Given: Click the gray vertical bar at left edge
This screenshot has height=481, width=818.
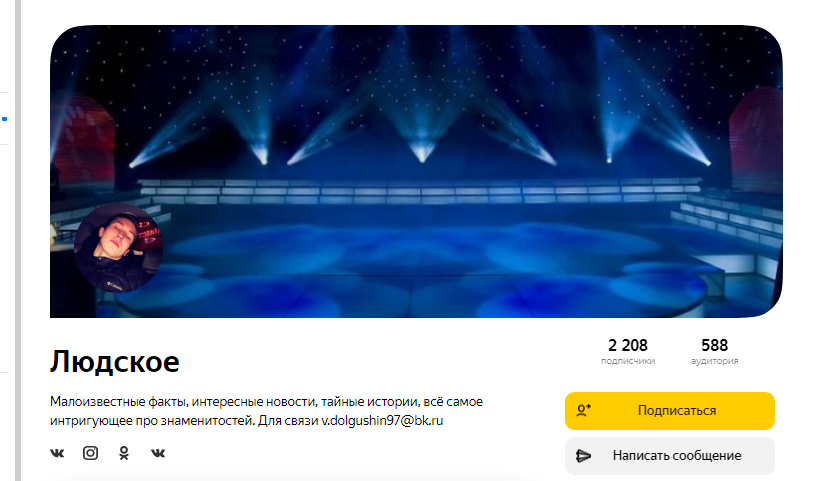Looking at the screenshot, I should pyautogui.click(x=18, y=240).
